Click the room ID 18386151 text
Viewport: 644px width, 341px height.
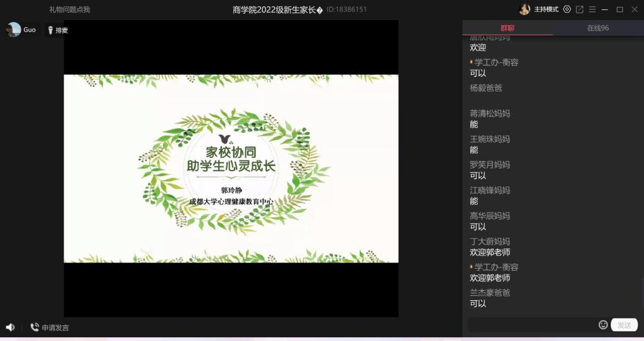click(x=347, y=9)
